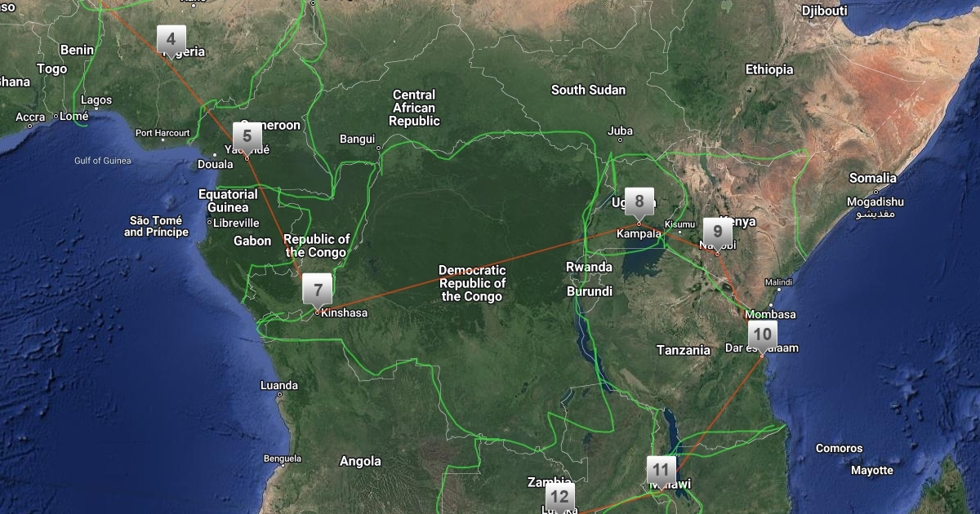This screenshot has height=514, width=980.
Task: Click waypoint marker number 9 at Nairobi
Action: point(718,232)
